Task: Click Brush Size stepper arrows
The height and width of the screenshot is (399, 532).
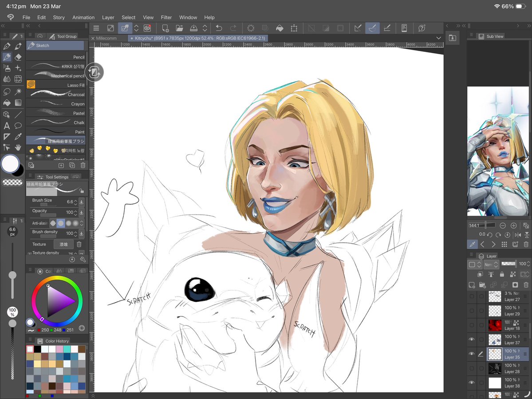Action: click(75, 202)
